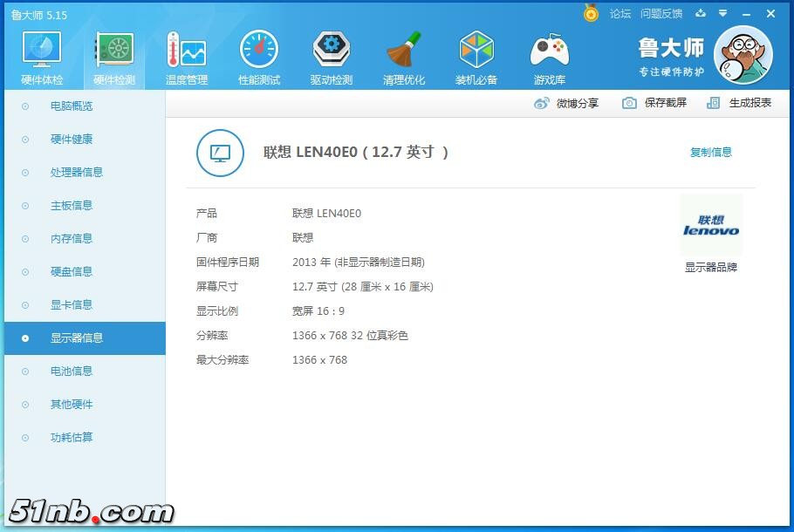Open the 装机必备 essential software icon
This screenshot has width=794, height=532.
point(476,57)
